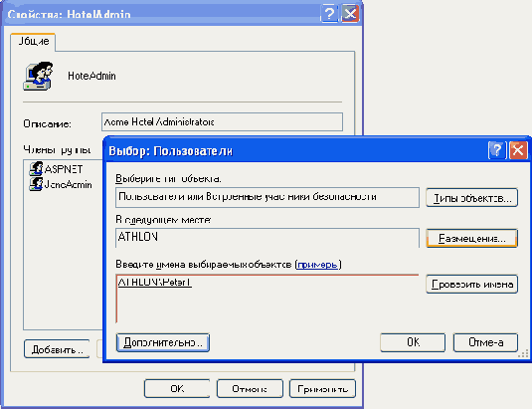Open the Общие tab
The width and height of the screenshot is (532, 409).
[x=33, y=42]
